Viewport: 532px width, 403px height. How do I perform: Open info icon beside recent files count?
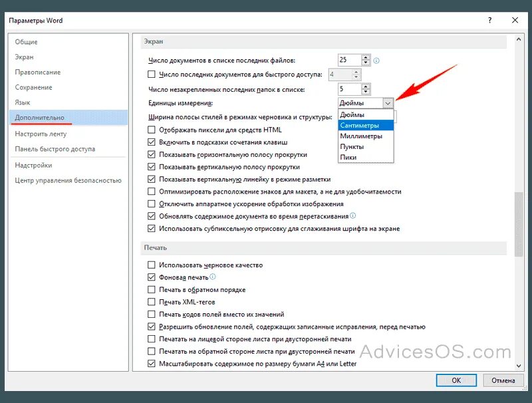point(376,61)
